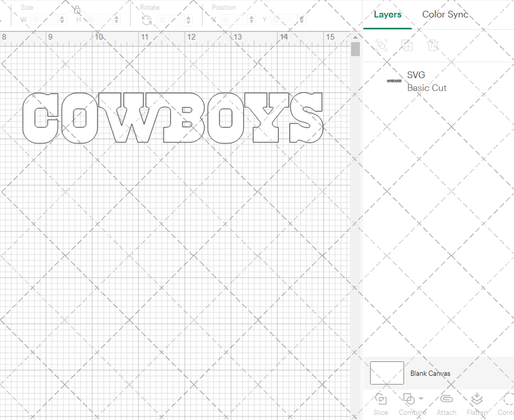
Task: Click the Contour icon
Action: [x=508, y=399]
